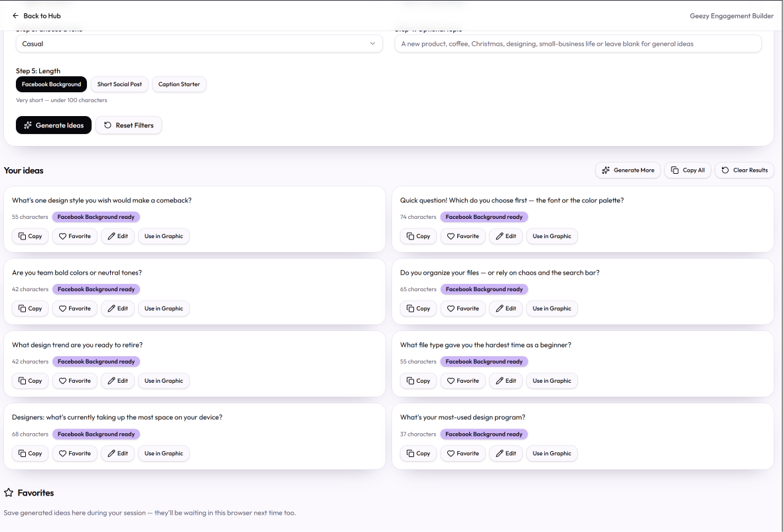This screenshot has height=532, width=783.
Task: Open the Casual tone dropdown
Action: coord(199,44)
